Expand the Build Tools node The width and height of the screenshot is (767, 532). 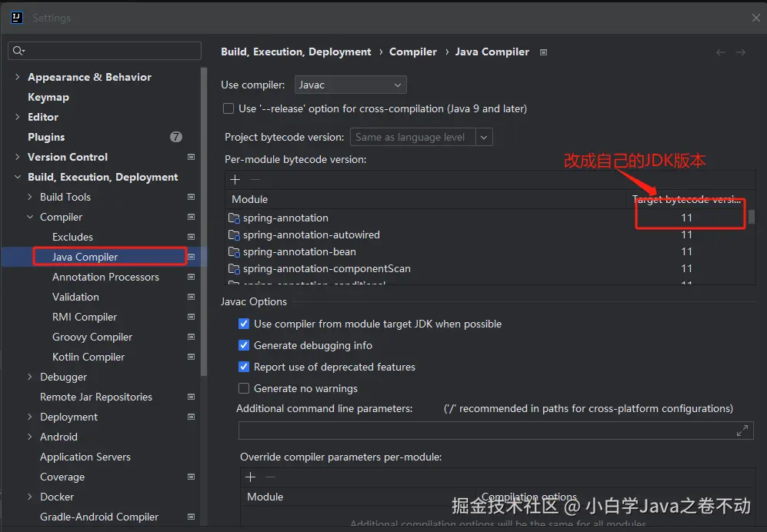click(30, 197)
